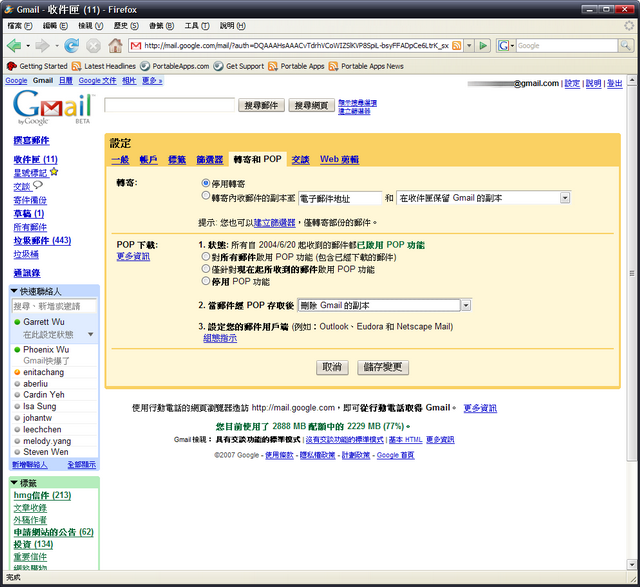Open the spam (443) link
640x587 pixels.
pos(42,240)
